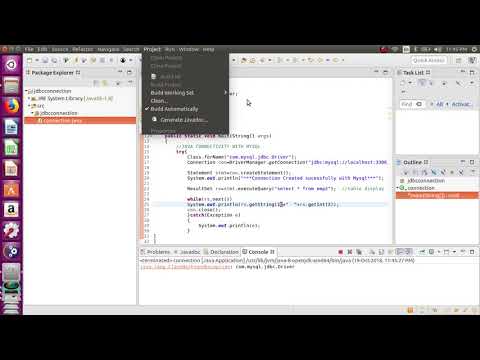Select Generate Javadoc... in Project menu
Viewport: 480px width, 360px height.
[x=185, y=120]
